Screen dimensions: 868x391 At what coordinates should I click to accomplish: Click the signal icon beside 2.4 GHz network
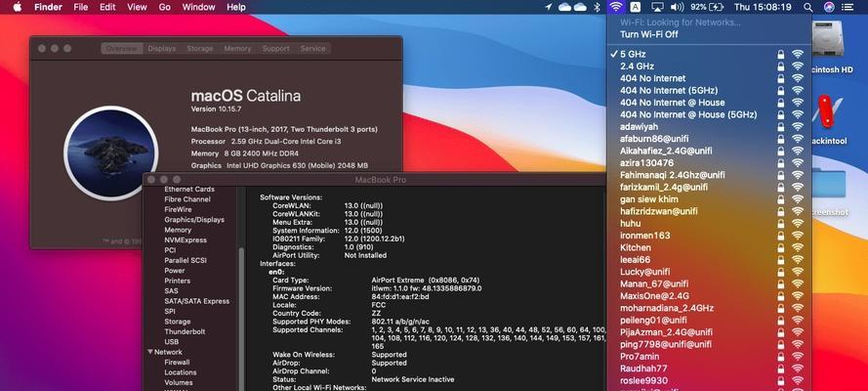[x=797, y=66]
